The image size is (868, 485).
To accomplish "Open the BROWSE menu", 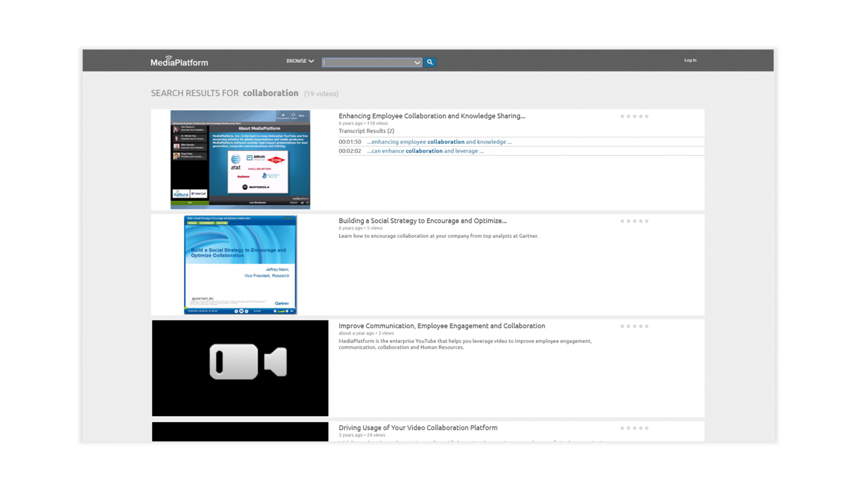I will 300,61.
